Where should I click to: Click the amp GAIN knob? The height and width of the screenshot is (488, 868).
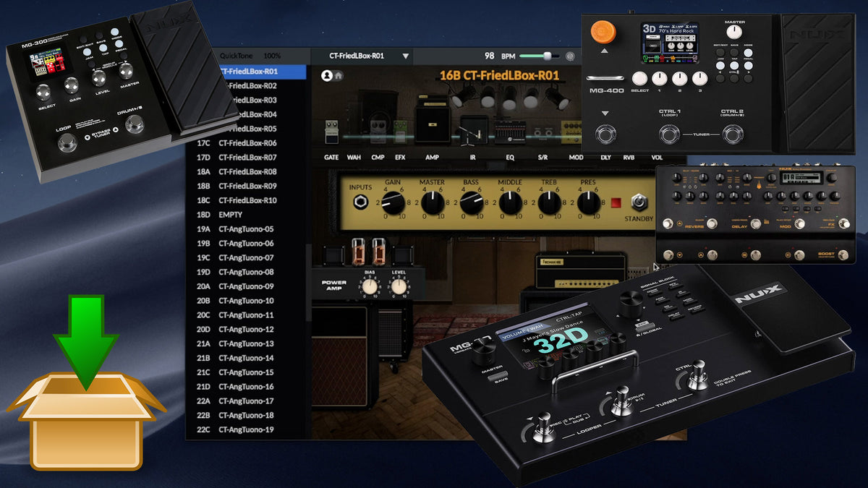coord(393,202)
